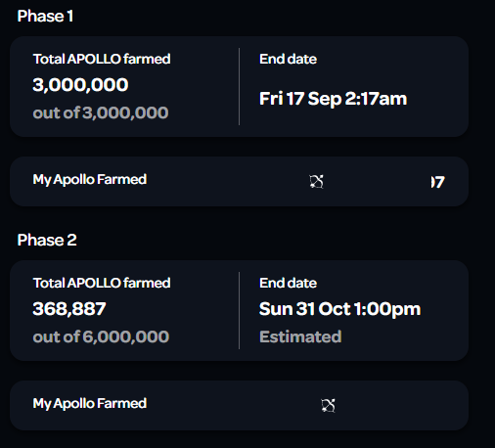Screen dimensions: 495x448
Task: Click the Estimated label under Phase 2 date
Action: coord(300,336)
